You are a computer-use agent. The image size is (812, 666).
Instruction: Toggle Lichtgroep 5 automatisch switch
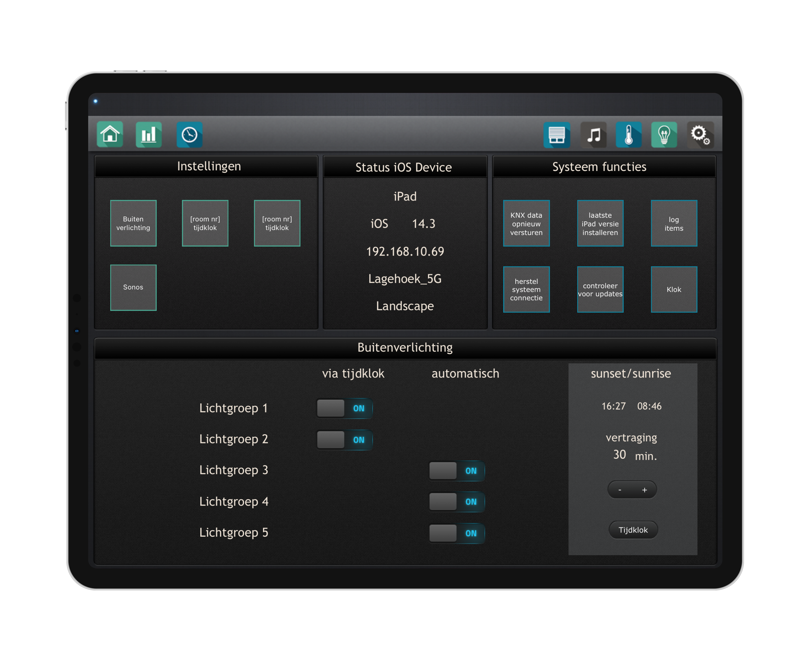[x=457, y=533]
